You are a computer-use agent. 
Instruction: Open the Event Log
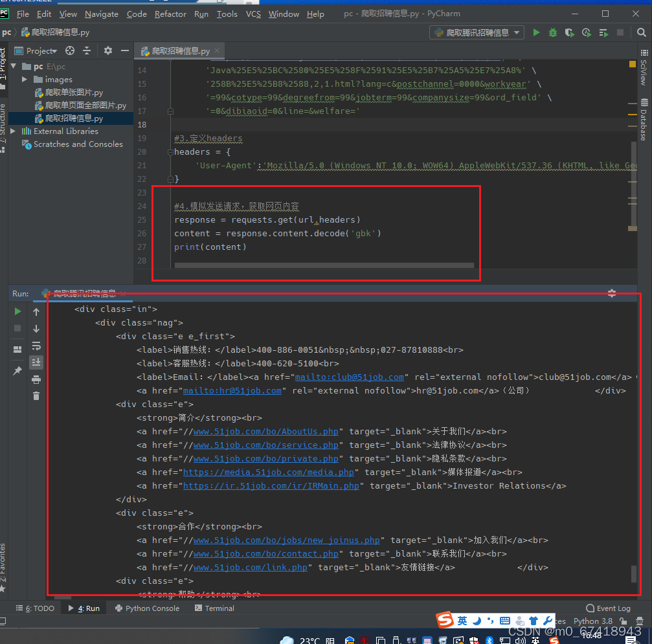609,608
